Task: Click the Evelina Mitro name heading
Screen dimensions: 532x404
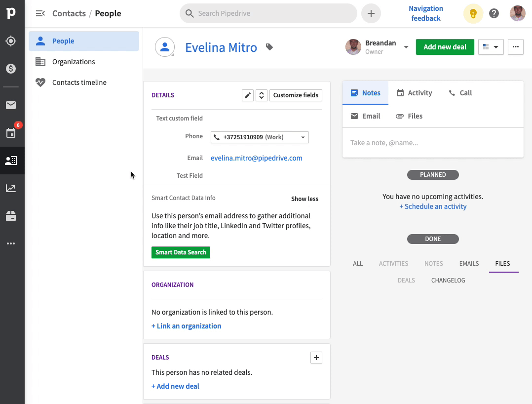Action: tap(221, 47)
